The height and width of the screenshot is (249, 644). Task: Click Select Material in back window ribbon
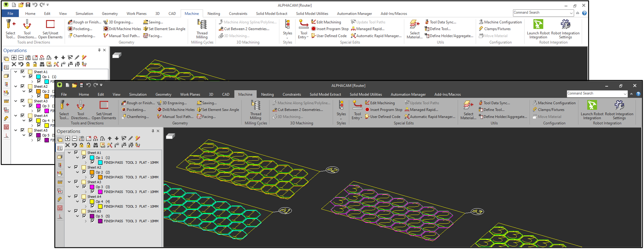coord(414,29)
